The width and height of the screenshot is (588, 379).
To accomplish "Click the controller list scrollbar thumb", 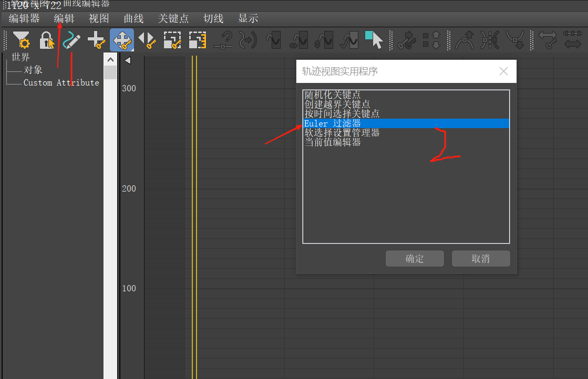I will [x=110, y=72].
